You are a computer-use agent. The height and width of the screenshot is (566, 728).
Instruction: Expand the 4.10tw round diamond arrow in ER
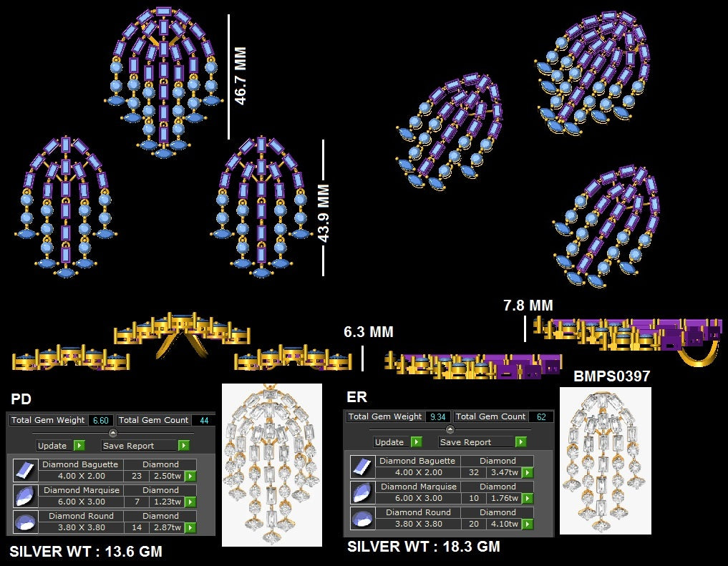pos(527,524)
